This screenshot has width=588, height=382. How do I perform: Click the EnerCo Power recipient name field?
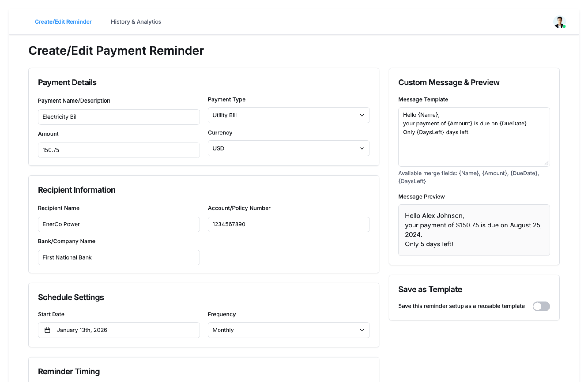click(119, 224)
